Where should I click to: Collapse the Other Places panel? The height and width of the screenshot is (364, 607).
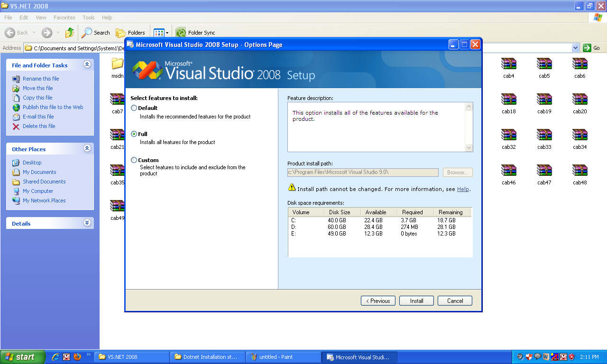tap(87, 148)
